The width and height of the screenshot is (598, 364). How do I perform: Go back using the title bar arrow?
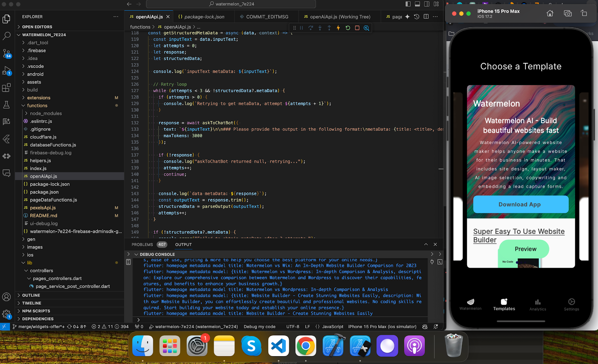click(129, 4)
